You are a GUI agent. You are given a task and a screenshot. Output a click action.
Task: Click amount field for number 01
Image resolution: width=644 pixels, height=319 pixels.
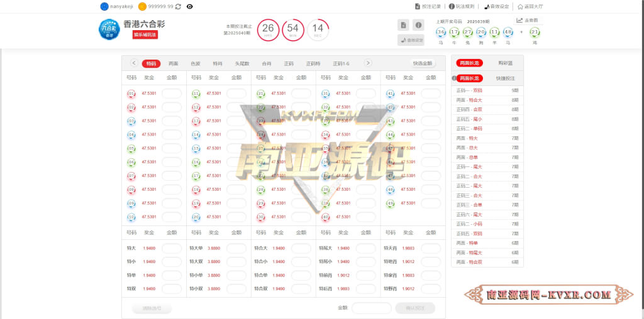pos(172,94)
